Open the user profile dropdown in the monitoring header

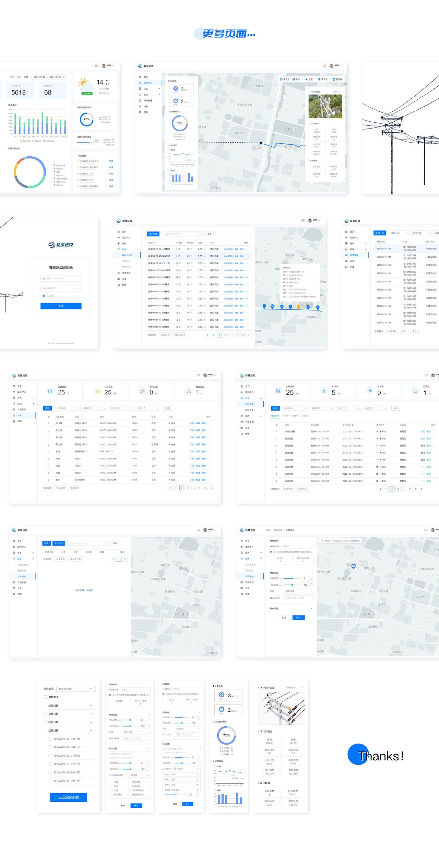(335, 66)
